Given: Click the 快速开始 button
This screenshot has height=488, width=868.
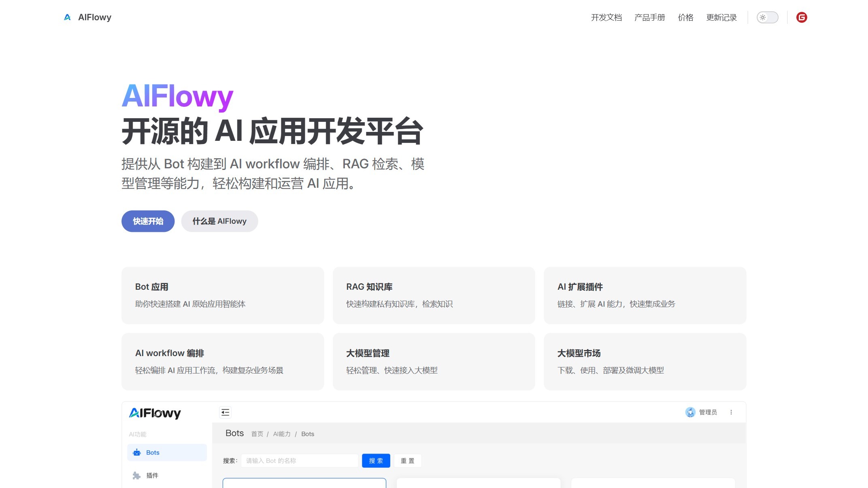Looking at the screenshot, I should pos(147,221).
